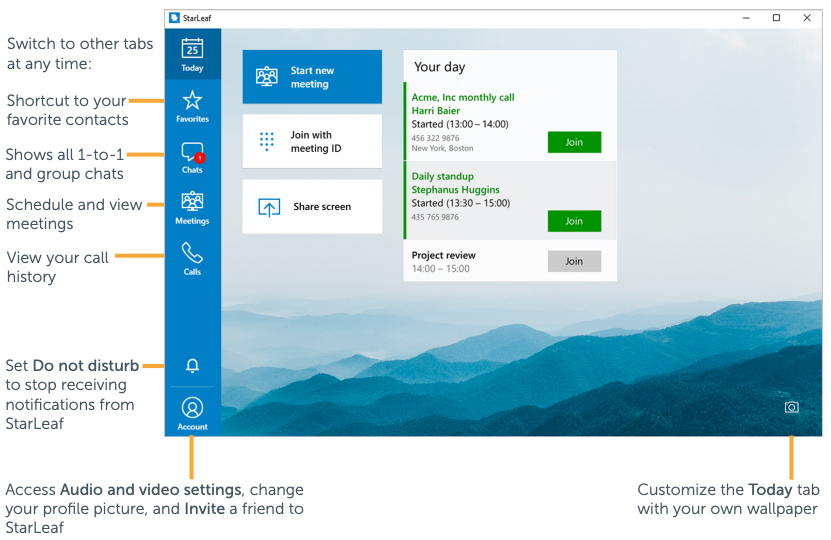Viewport: 831px width, 540px height.
Task: Click the 'Your day' heading
Action: pyautogui.click(x=440, y=67)
